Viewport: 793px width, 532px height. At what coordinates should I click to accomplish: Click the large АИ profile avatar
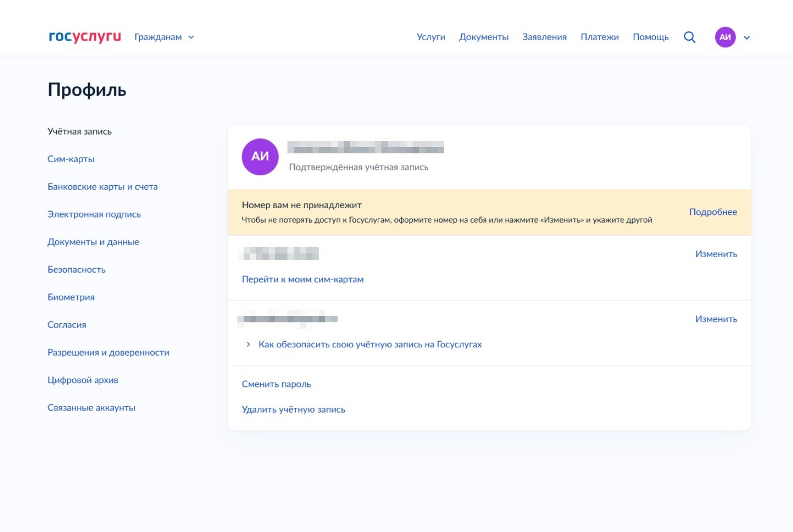(x=260, y=156)
